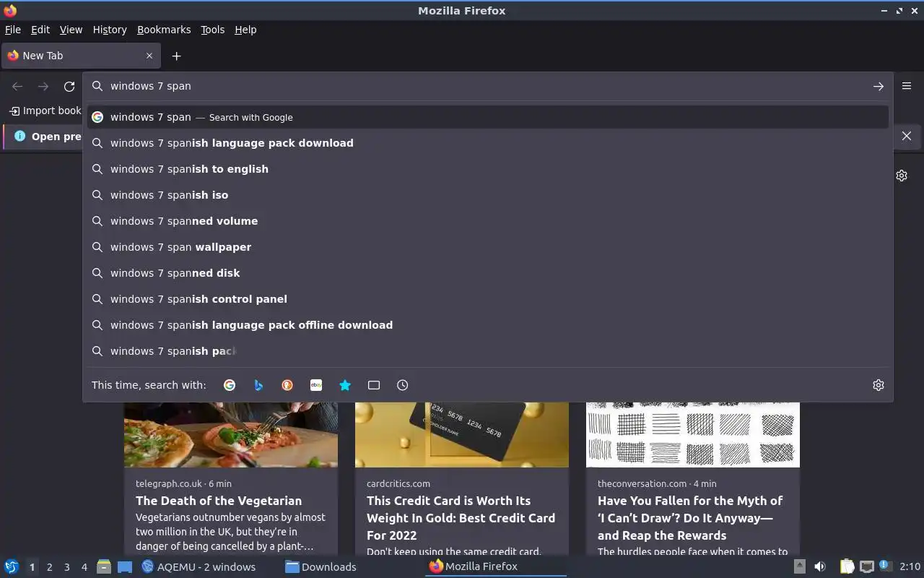The height and width of the screenshot is (578, 924).
Task: Choose suggestion 'windows 7 spanish language pack download'
Action: (488, 143)
